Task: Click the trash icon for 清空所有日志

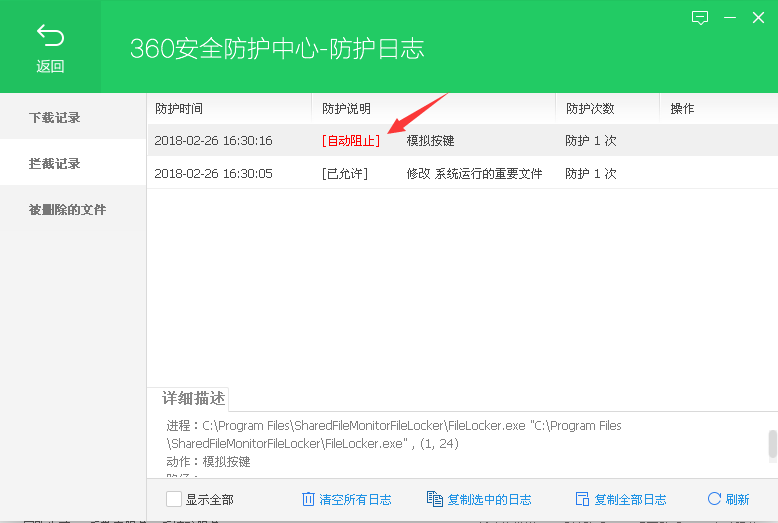Action: coord(308,499)
